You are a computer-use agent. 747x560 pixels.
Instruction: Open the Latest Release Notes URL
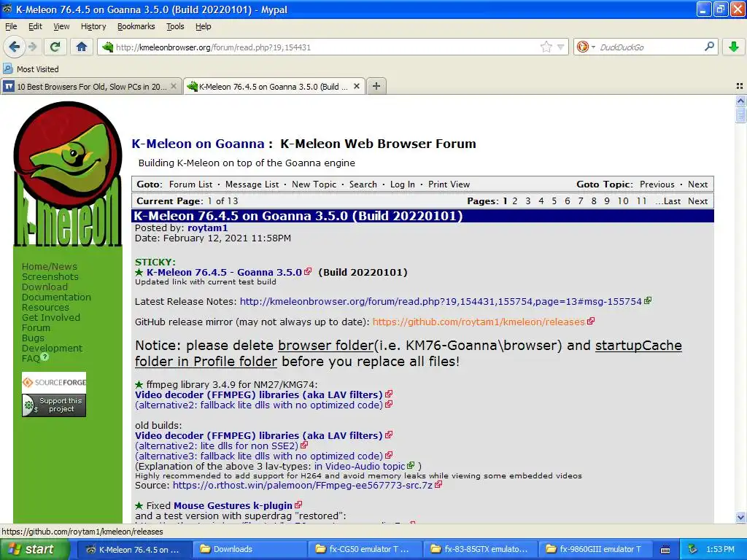pyautogui.click(x=441, y=301)
